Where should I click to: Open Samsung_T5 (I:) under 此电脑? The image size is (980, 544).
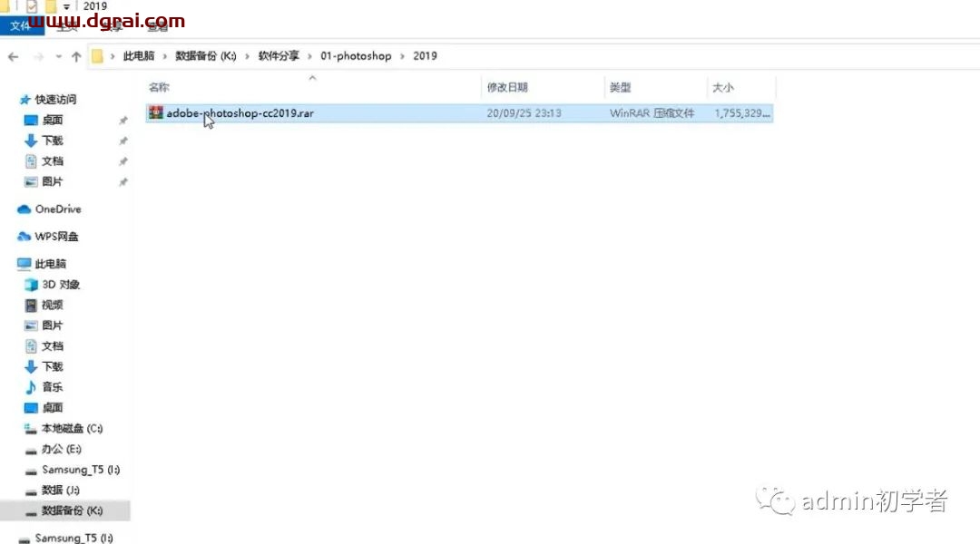click(x=81, y=471)
